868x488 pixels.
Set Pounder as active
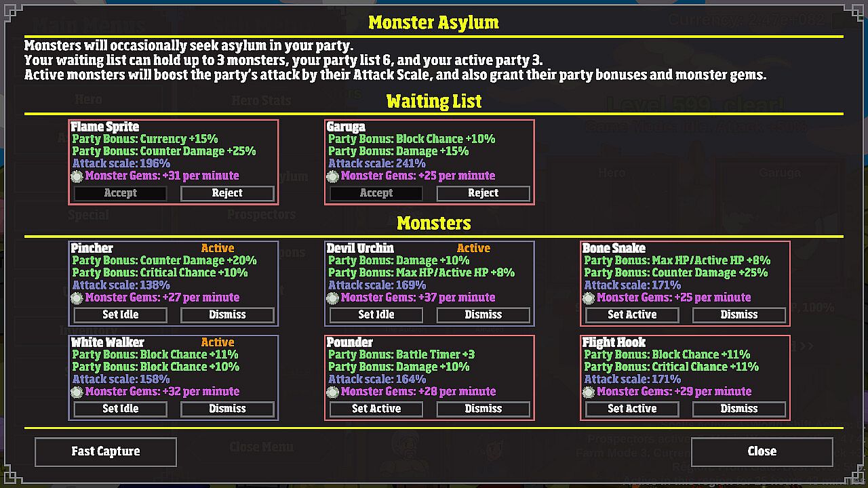[x=376, y=409]
